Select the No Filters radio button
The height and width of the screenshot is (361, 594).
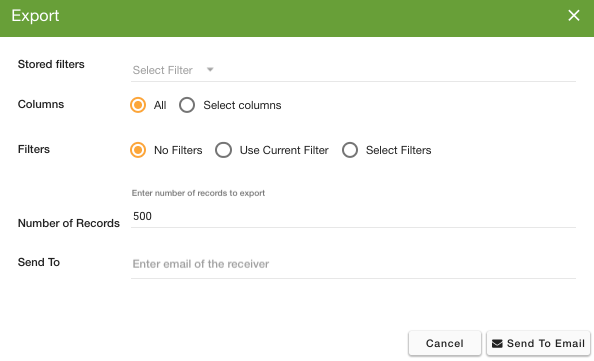[138, 150]
